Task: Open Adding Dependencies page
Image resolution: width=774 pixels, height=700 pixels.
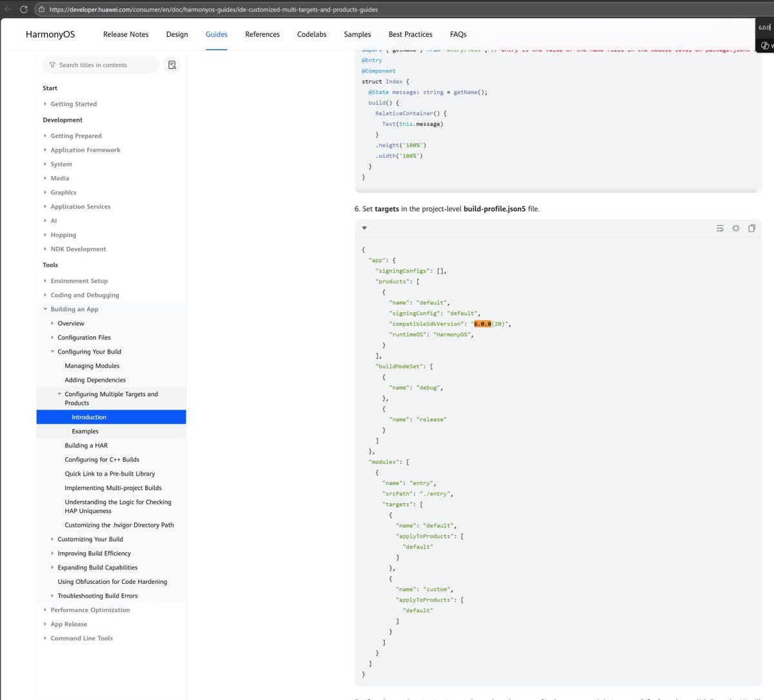Action: (95, 381)
